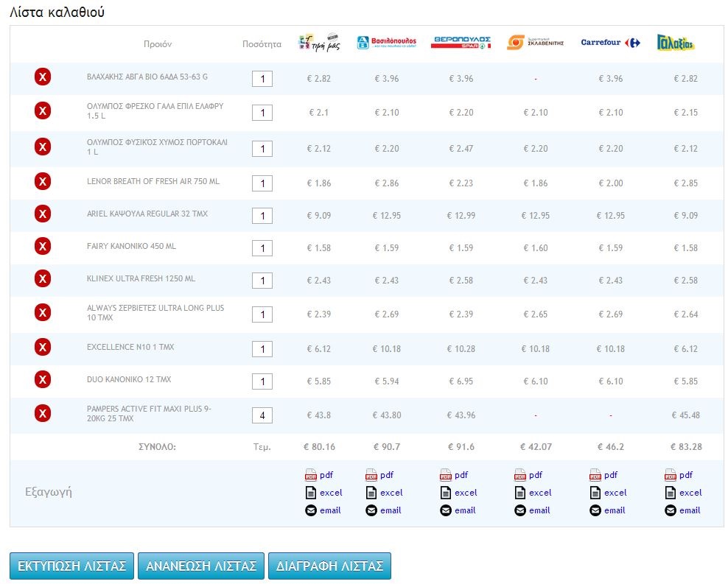Email the Γαλαξίας column list
This screenshot has height=584, width=728.
point(682,510)
